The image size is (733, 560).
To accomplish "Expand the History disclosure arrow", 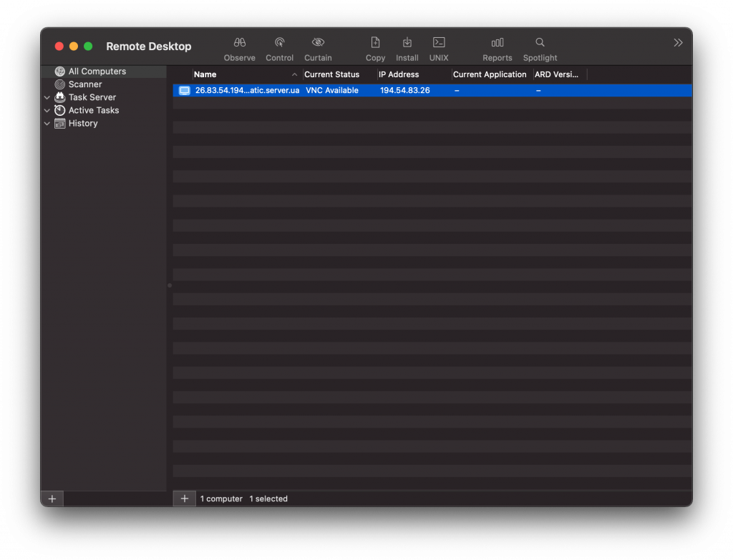I will tap(47, 124).
